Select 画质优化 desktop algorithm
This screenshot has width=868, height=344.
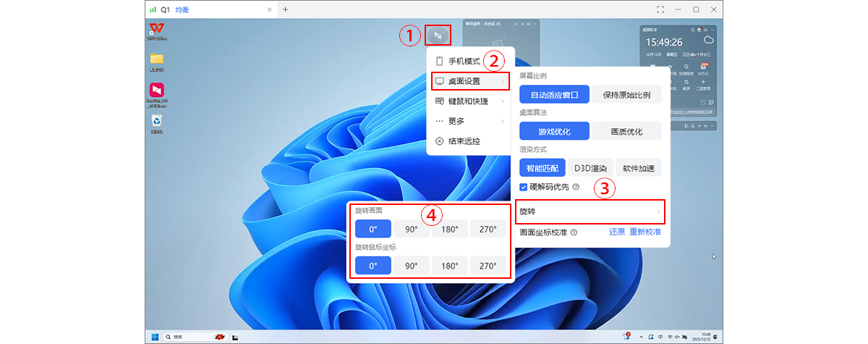(626, 132)
